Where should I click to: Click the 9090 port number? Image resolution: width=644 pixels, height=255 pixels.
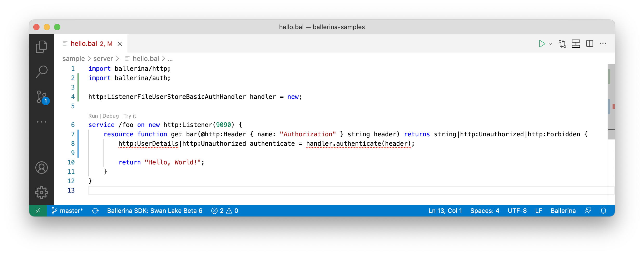(224, 125)
